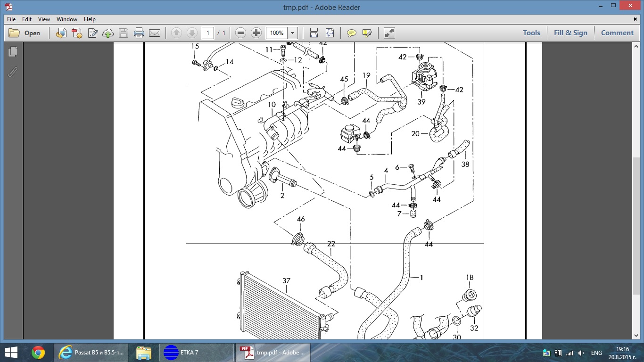Click the print file icon
This screenshot has height=362, width=644.
pyautogui.click(x=139, y=33)
